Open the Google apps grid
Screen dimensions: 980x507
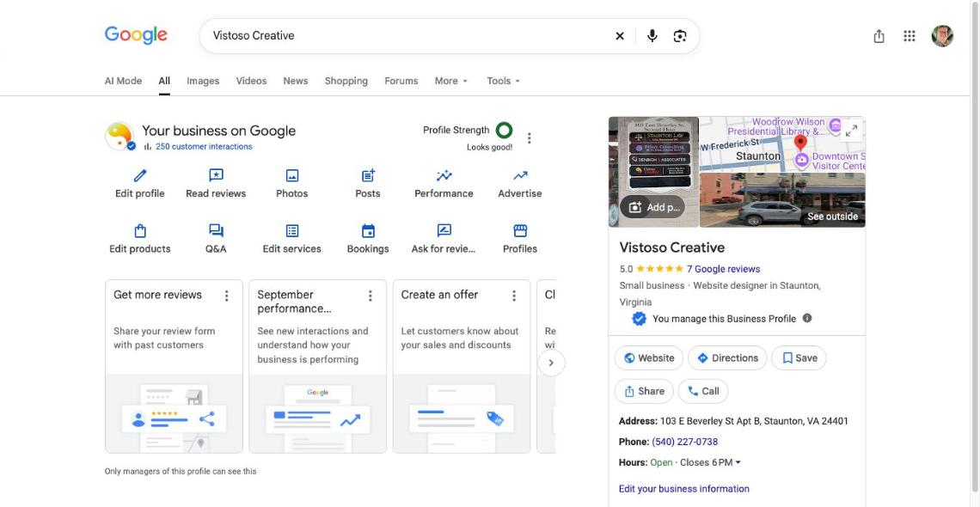click(910, 36)
